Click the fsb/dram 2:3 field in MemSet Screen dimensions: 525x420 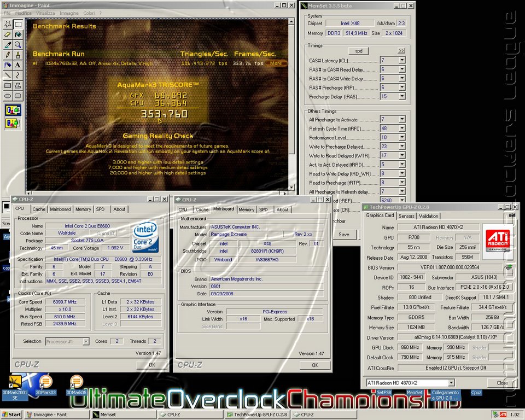(x=401, y=24)
